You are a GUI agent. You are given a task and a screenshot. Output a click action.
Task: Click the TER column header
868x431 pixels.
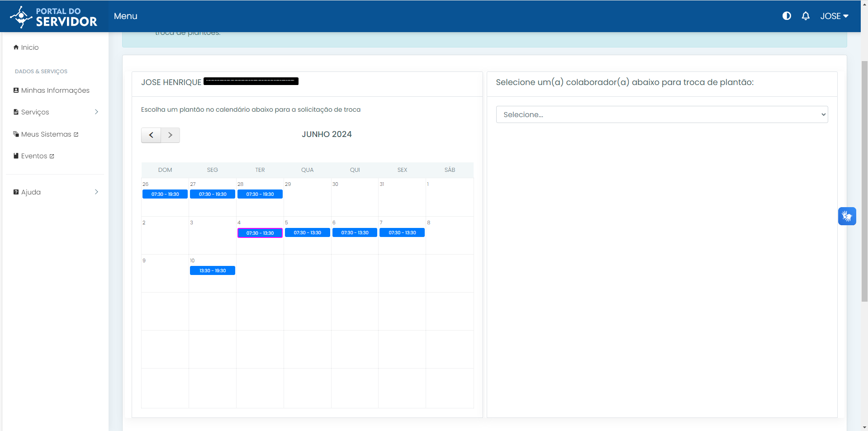click(x=260, y=170)
